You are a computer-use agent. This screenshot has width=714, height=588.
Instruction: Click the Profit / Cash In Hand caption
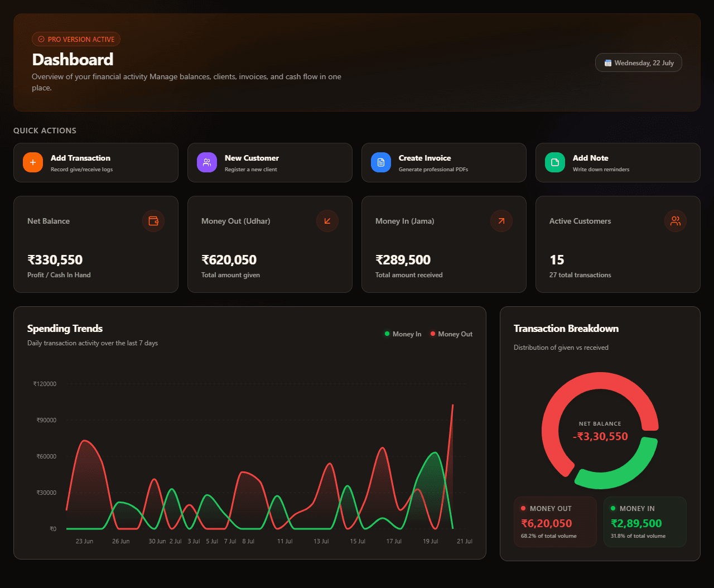(59, 275)
